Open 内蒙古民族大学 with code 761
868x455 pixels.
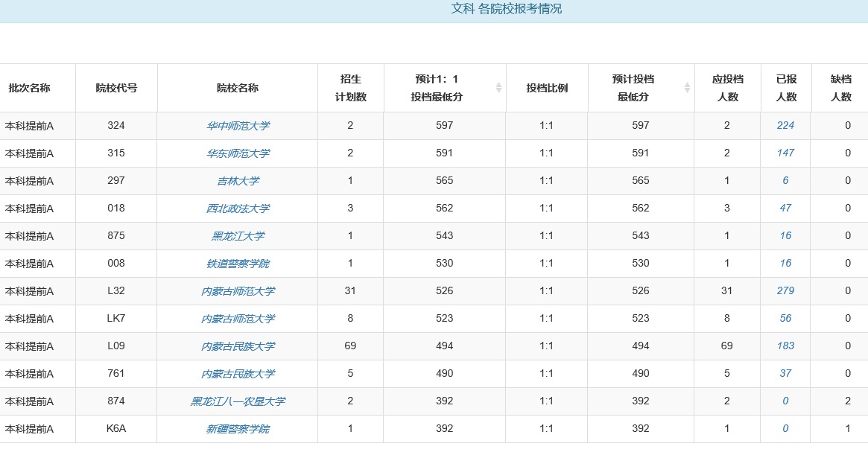[x=238, y=374]
